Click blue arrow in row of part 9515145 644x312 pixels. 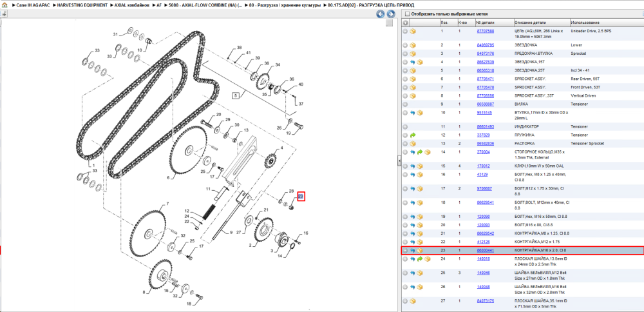(x=413, y=112)
